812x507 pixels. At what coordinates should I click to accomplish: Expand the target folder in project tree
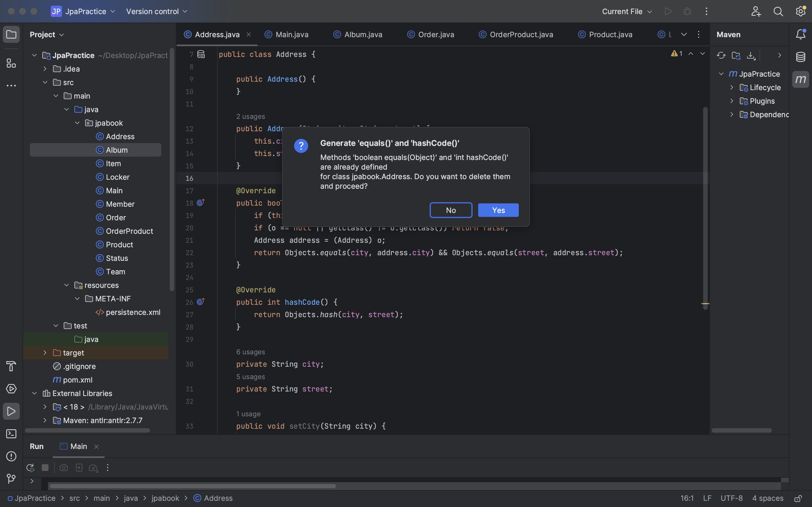point(45,353)
